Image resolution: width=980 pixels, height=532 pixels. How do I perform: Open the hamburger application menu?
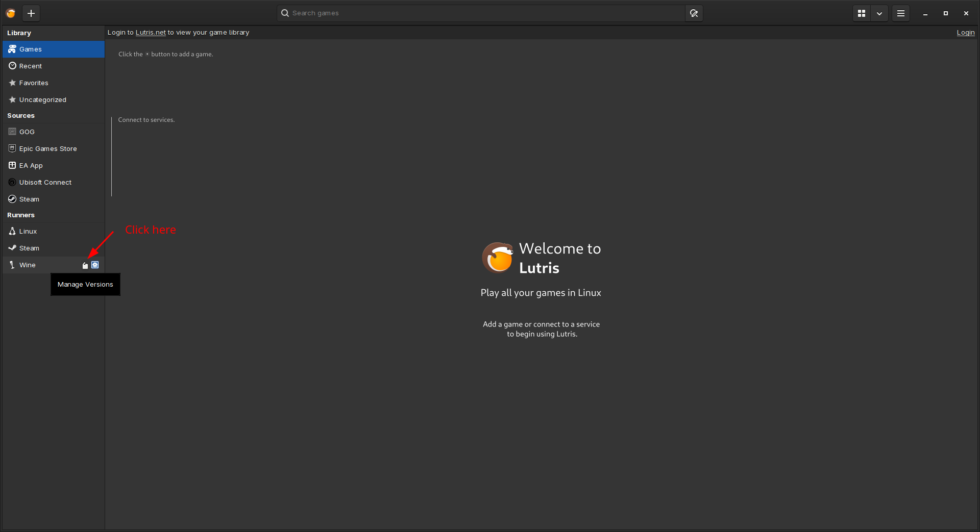point(901,13)
